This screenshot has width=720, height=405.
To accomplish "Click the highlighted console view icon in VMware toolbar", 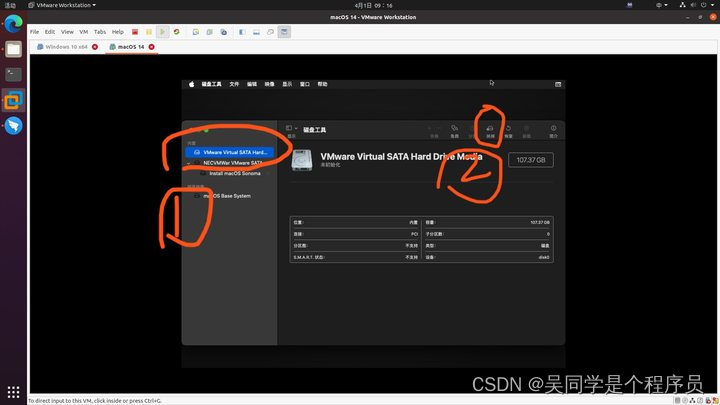I will (x=284, y=32).
